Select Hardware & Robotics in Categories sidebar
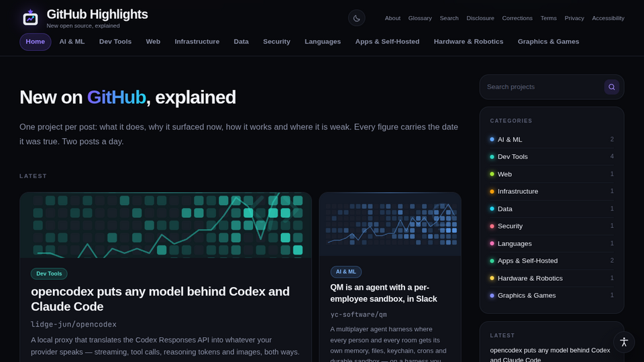 pyautogui.click(x=551, y=278)
